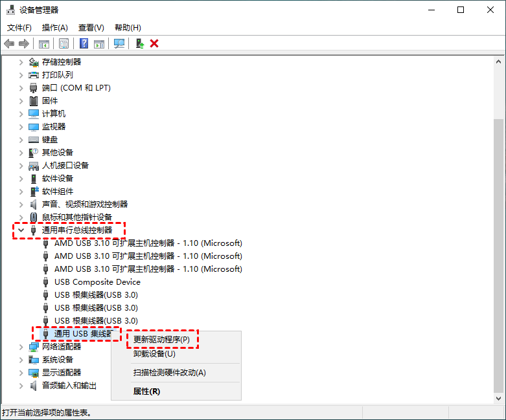Select the 固件 chip icon
This screenshot has width=506, height=420.
(34, 101)
